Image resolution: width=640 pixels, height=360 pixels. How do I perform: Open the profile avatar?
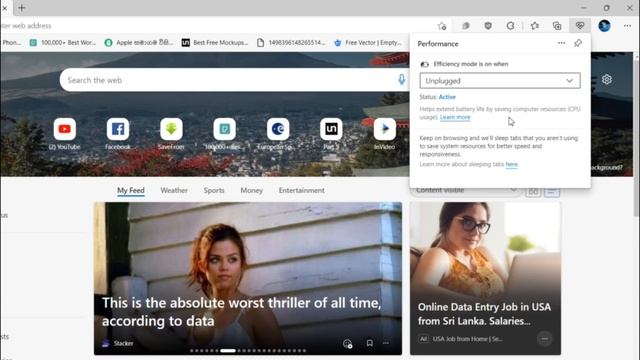point(604,26)
